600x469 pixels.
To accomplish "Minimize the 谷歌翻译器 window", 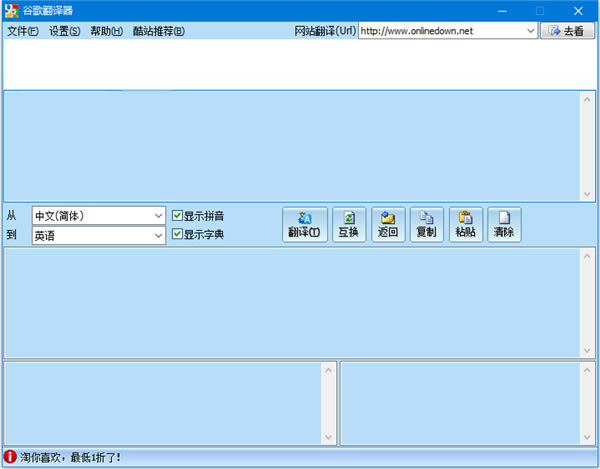I will coord(502,11).
